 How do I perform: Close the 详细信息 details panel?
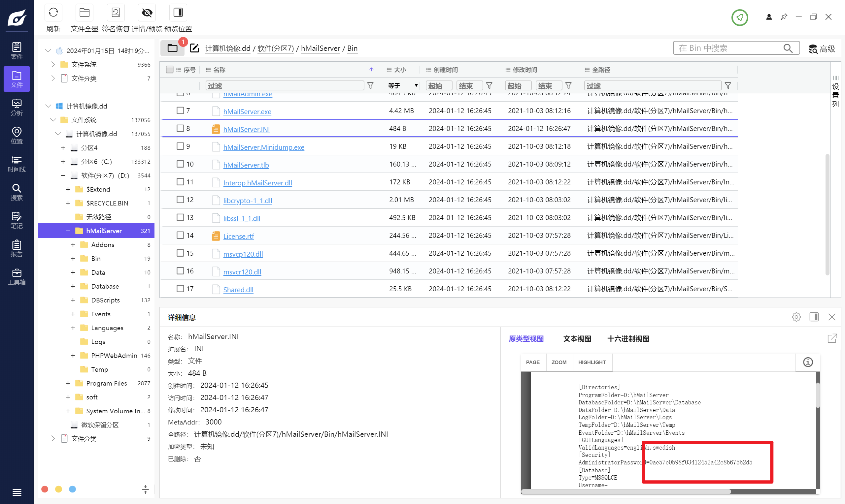831,317
